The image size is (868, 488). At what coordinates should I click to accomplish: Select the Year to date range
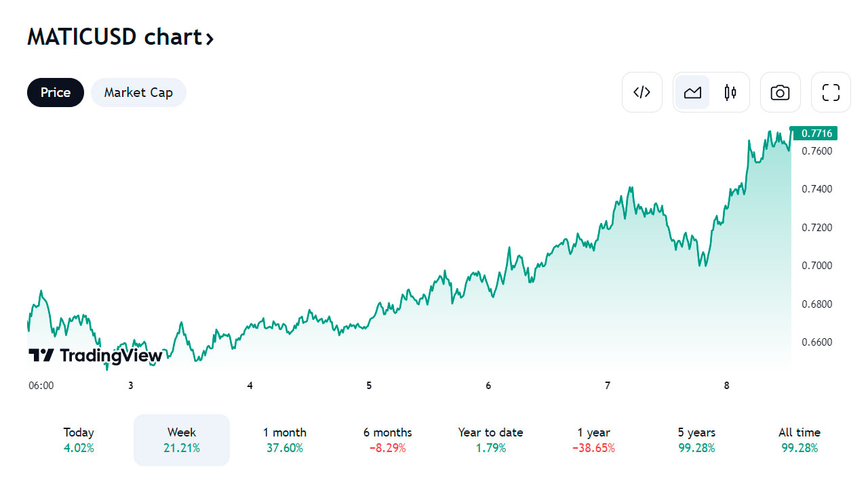(x=490, y=440)
